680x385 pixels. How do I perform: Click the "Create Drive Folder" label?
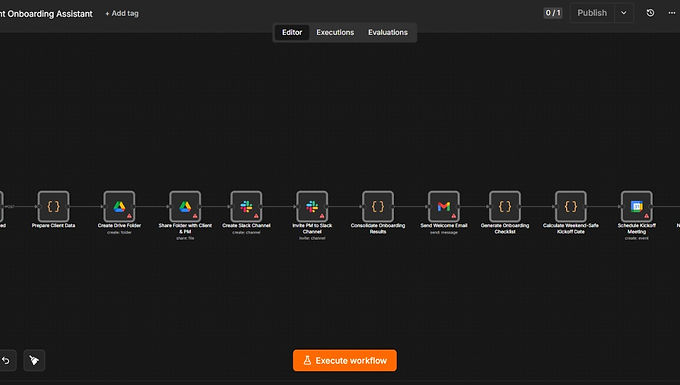[x=119, y=225]
